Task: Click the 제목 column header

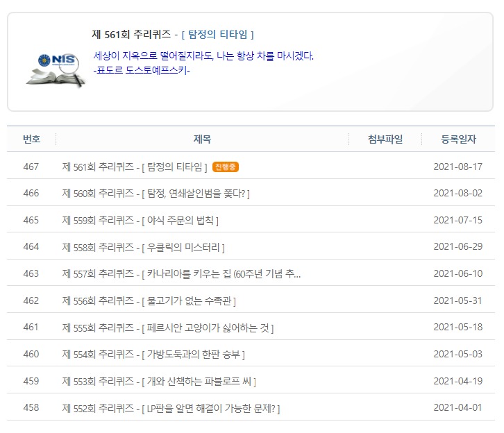Action: click(202, 139)
